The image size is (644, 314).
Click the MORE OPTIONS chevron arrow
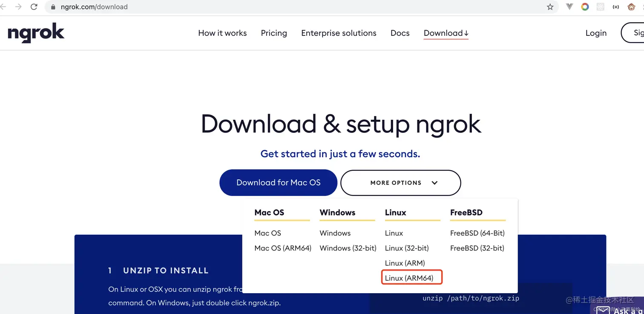[434, 183]
